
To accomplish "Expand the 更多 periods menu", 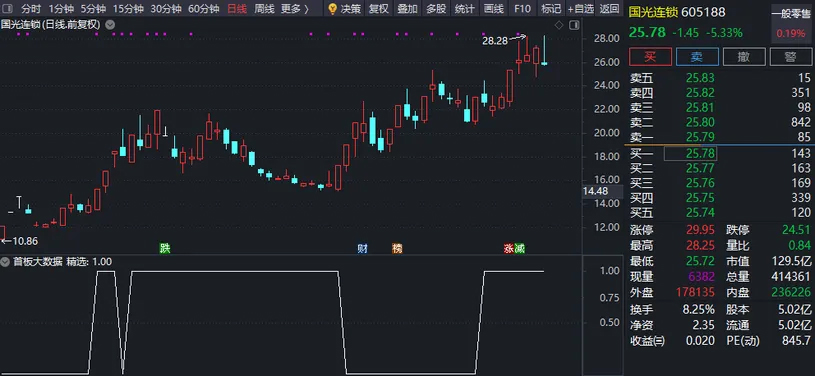I will 294,9.
